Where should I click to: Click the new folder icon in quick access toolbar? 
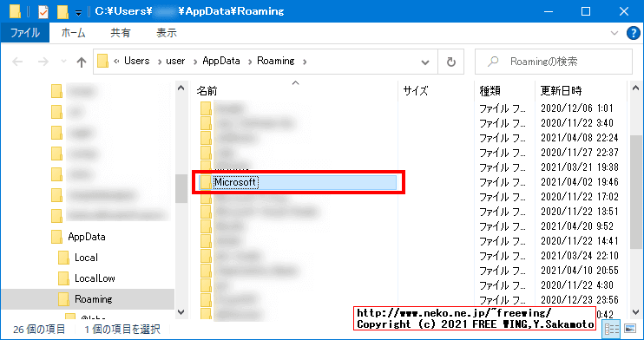click(62, 11)
